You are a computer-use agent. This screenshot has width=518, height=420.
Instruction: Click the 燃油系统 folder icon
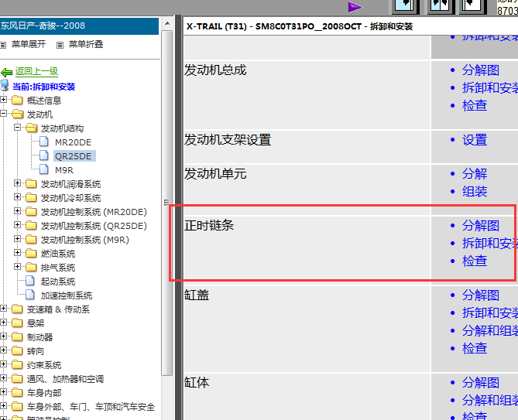click(31, 254)
